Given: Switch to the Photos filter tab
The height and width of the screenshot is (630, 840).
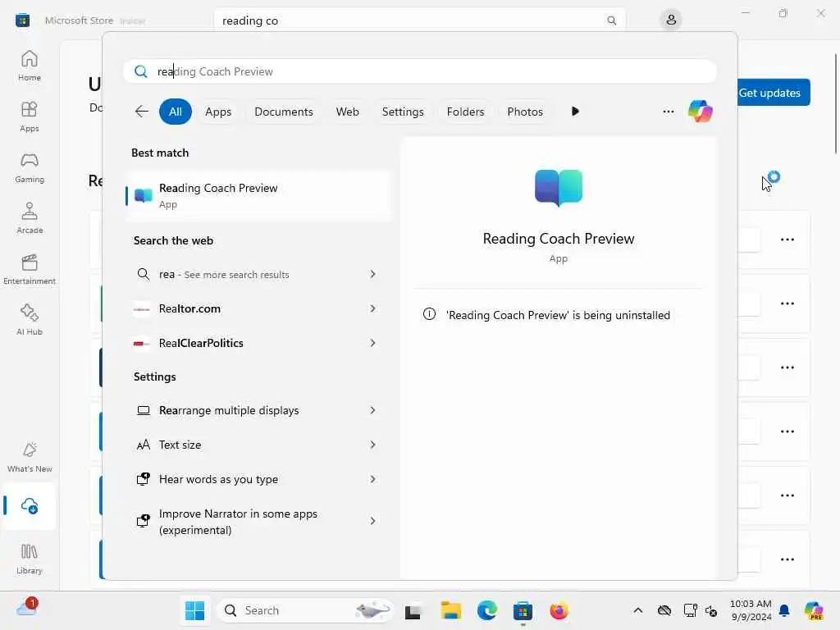Looking at the screenshot, I should click(x=524, y=112).
